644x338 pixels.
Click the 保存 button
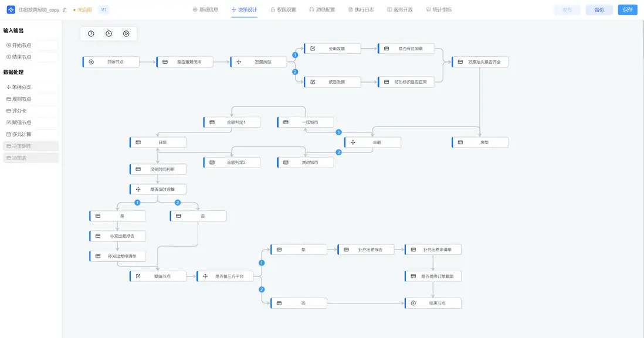627,10
